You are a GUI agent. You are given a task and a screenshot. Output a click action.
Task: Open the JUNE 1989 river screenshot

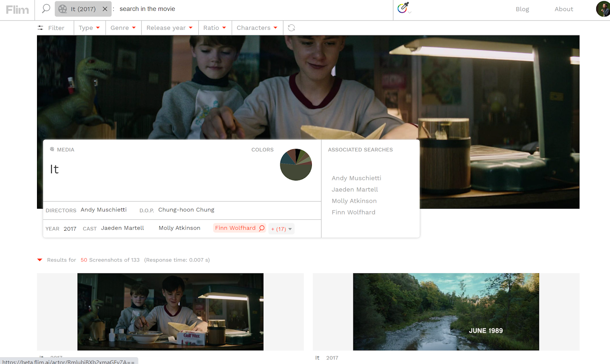[x=446, y=312]
